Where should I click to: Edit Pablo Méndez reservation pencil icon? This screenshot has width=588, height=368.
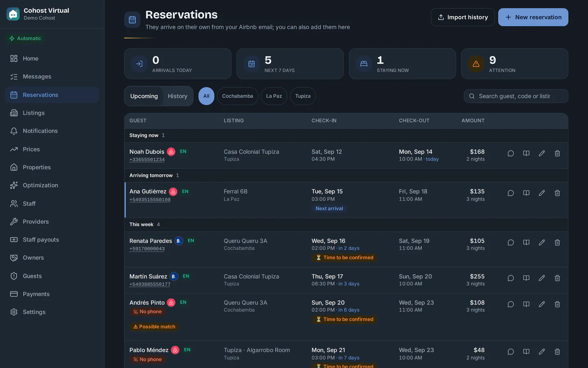tap(542, 352)
